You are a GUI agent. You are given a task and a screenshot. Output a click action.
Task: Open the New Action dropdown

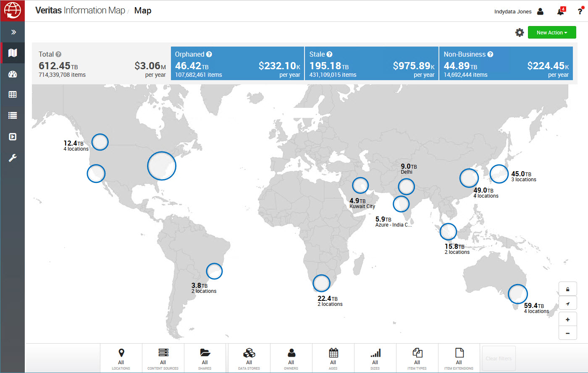[552, 32]
